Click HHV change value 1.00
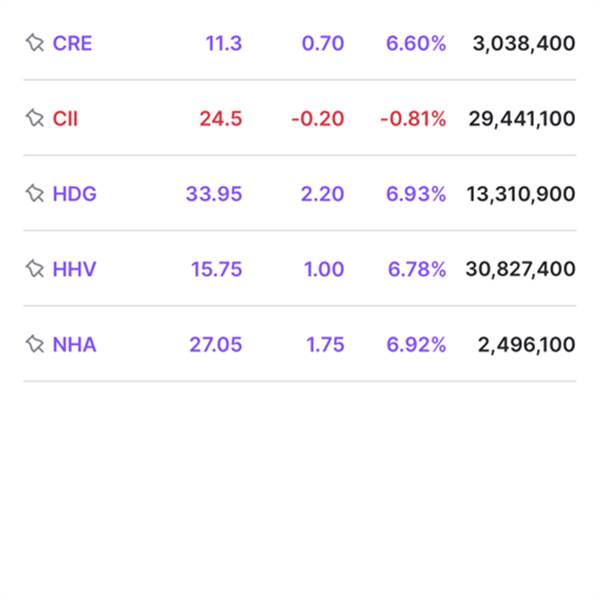The height and width of the screenshot is (600, 600). point(325,269)
